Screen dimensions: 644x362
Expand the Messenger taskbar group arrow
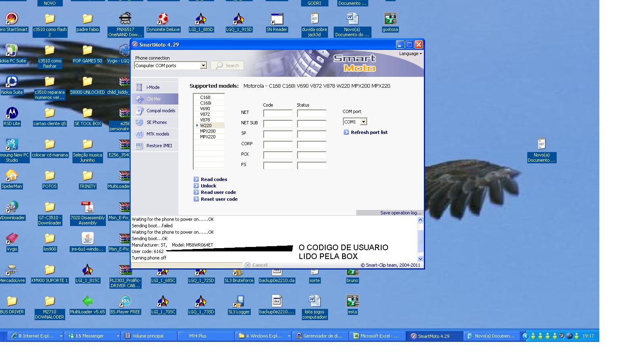(118, 336)
